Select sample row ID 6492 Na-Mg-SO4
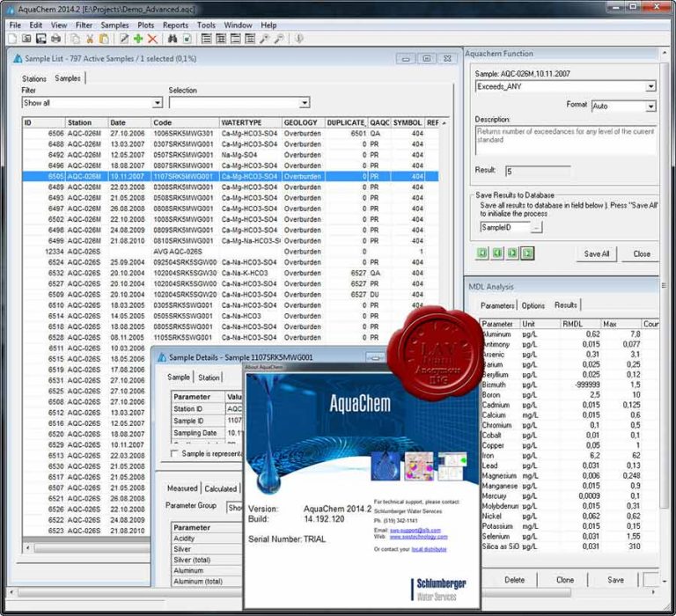676x616 pixels. click(x=231, y=155)
